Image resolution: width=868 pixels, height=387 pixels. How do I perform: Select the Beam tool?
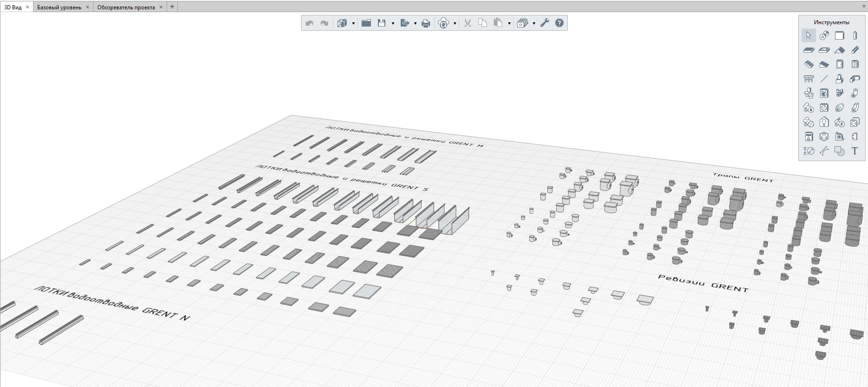[855, 50]
